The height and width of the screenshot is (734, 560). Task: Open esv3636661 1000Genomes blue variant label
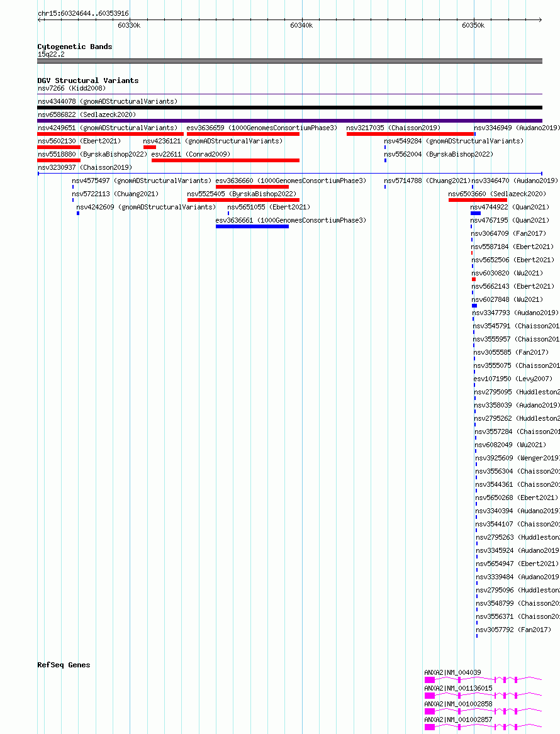pyautogui.click(x=291, y=220)
